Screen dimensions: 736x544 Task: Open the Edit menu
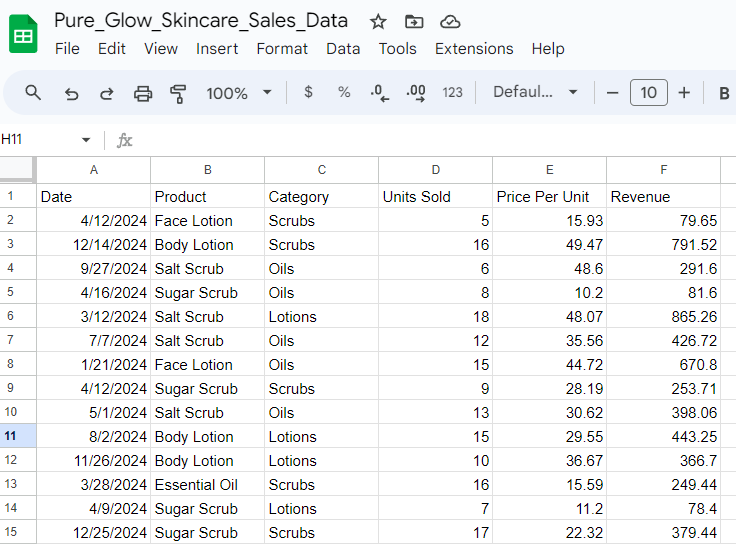point(111,49)
